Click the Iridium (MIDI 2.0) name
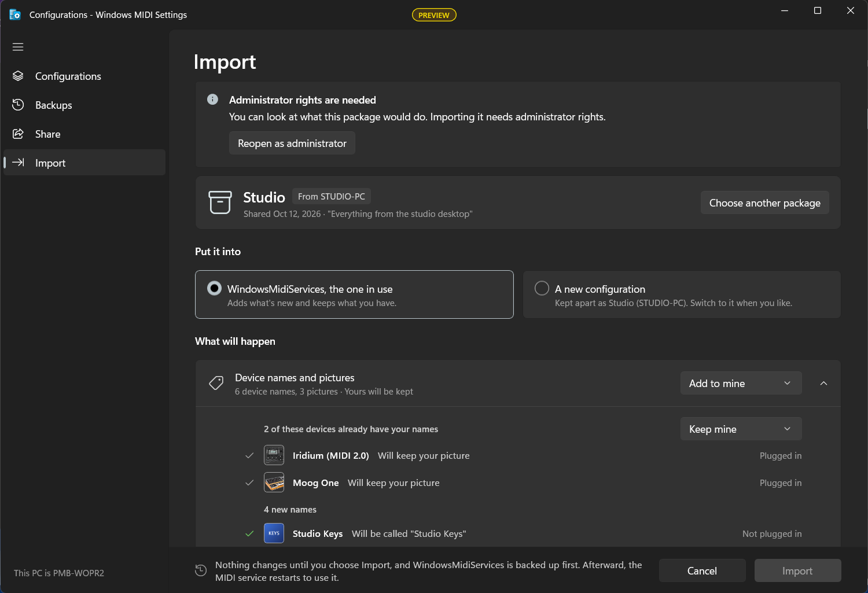Screen dimensions: 868x593 pyautogui.click(x=331, y=455)
